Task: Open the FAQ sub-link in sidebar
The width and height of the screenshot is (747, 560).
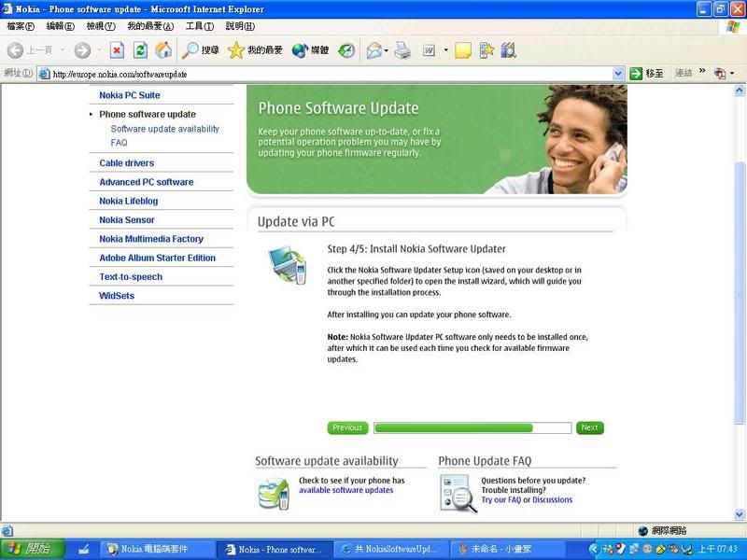Action: click(x=120, y=143)
